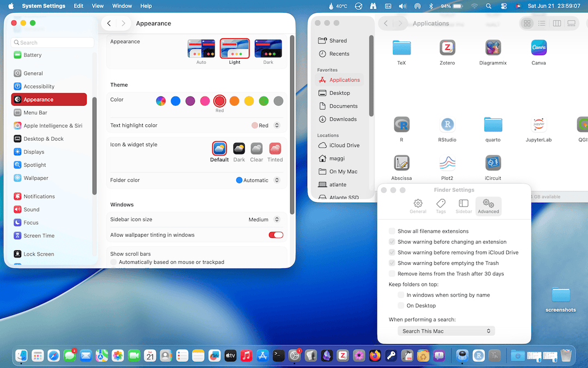Open the Edit menu
The height and width of the screenshot is (368, 588).
78,6
